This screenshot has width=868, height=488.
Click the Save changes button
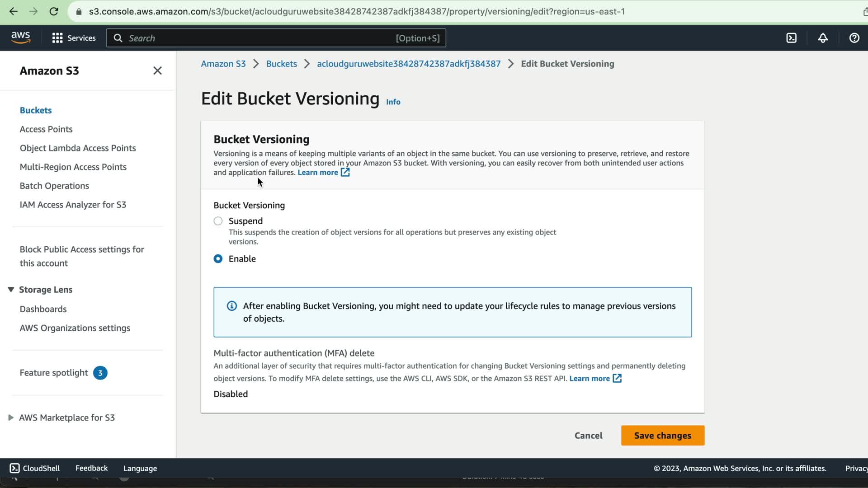point(662,435)
